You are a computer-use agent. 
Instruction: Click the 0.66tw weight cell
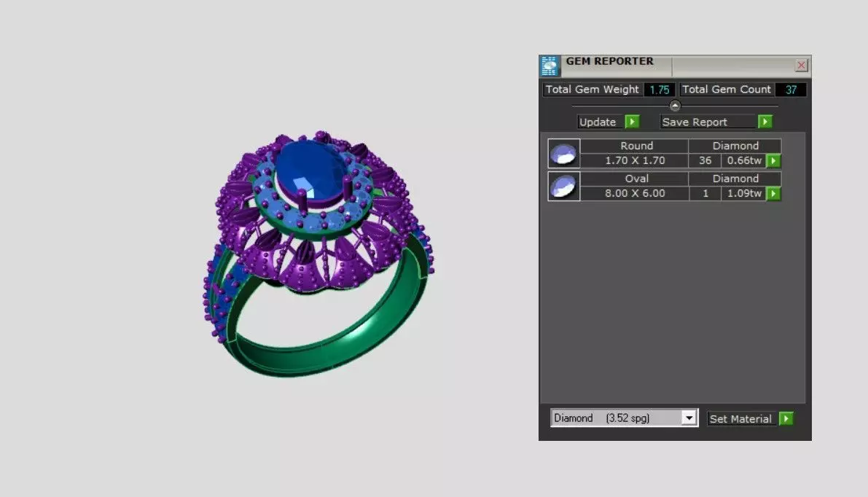tap(744, 160)
